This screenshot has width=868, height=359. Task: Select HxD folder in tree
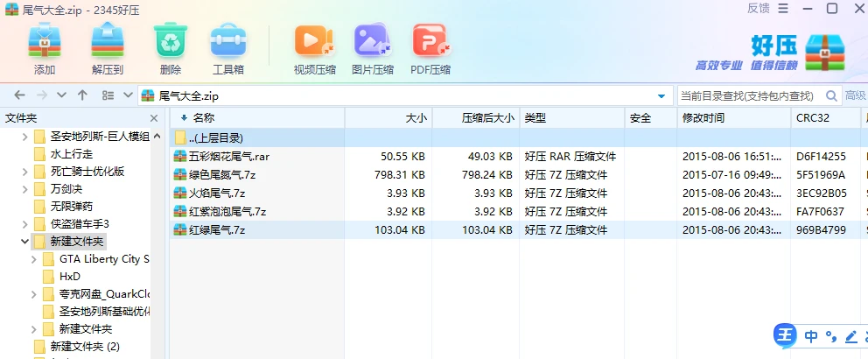(70, 277)
